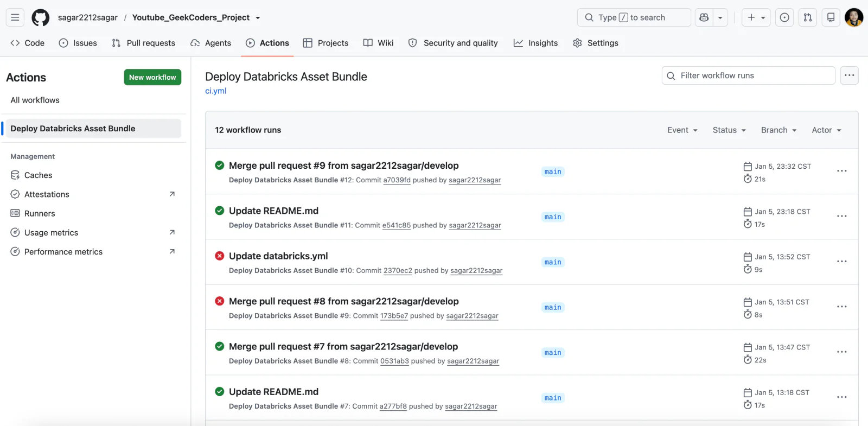Click the Settings gear icon in repo nav
The image size is (868, 426).
pos(577,43)
